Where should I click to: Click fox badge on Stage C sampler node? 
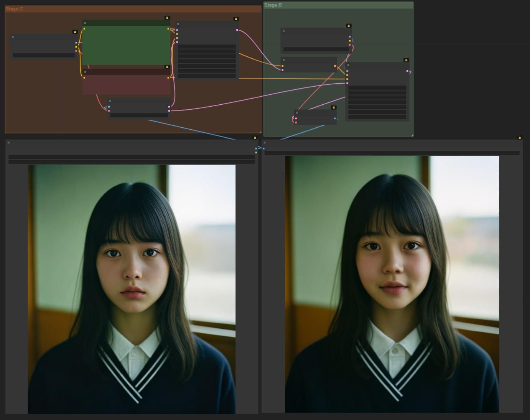click(236, 19)
